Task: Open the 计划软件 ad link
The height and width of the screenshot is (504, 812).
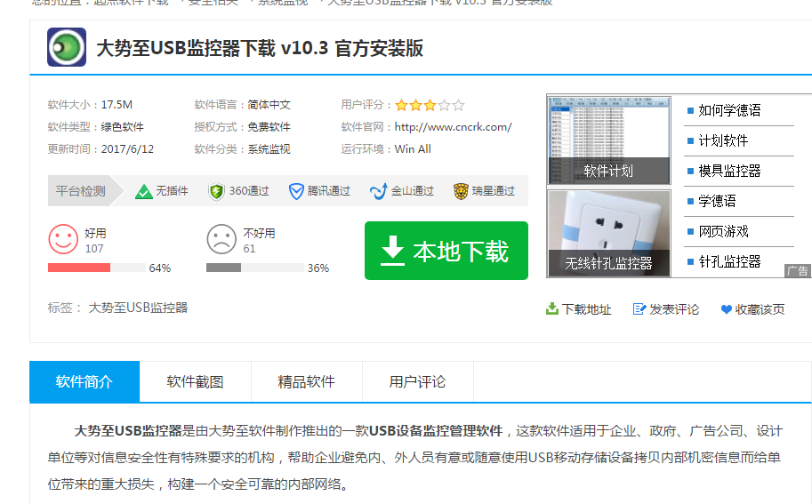Action: (x=723, y=140)
